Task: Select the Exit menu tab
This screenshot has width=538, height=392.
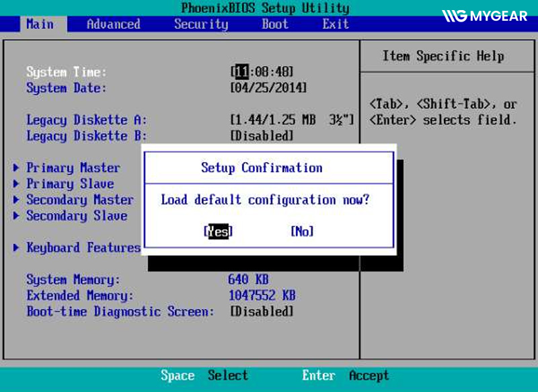Action: click(x=336, y=24)
